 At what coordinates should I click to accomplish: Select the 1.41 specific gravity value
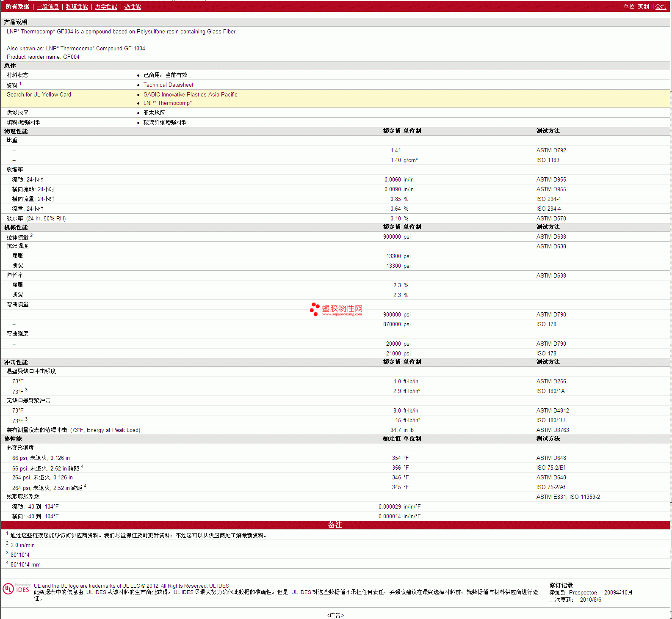click(395, 151)
